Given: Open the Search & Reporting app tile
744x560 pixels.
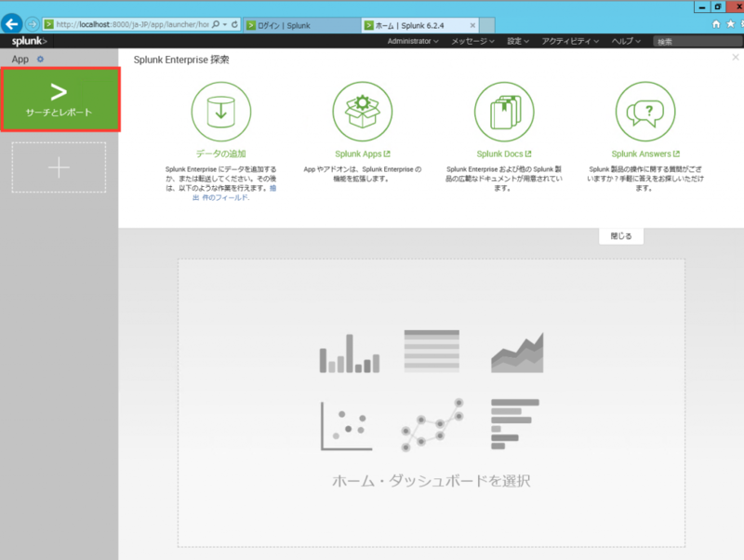Looking at the screenshot, I should tap(60, 100).
